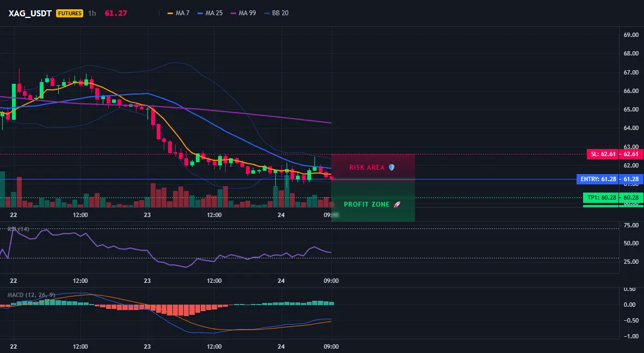This screenshot has height=353, width=644.
Task: Click date 23 on the RSI time axis
Action: coord(147,281)
